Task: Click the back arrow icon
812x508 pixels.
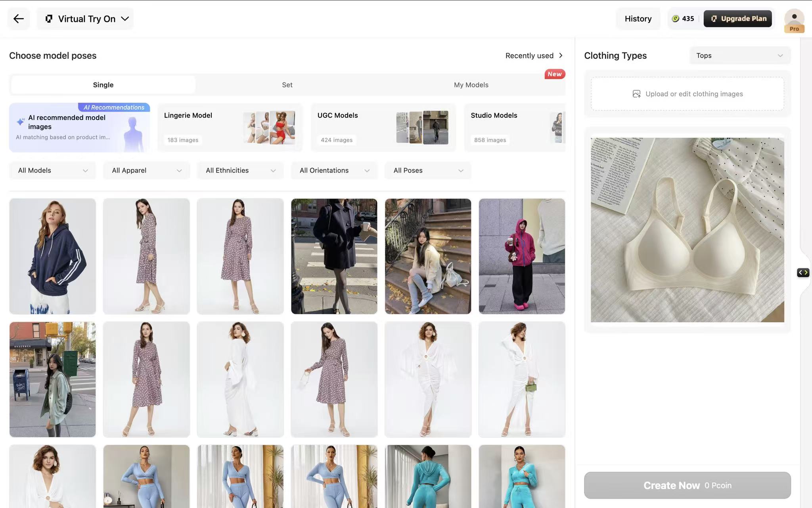Action: point(19,19)
